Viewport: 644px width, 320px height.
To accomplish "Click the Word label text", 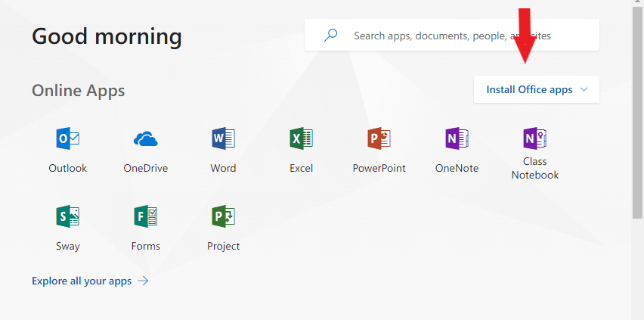I will pyautogui.click(x=224, y=168).
